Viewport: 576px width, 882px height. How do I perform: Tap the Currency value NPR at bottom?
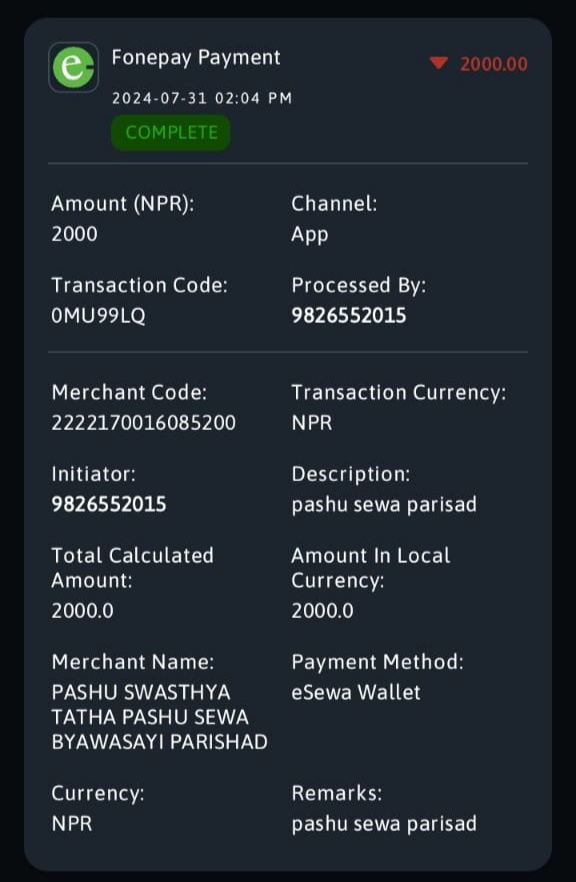click(72, 824)
